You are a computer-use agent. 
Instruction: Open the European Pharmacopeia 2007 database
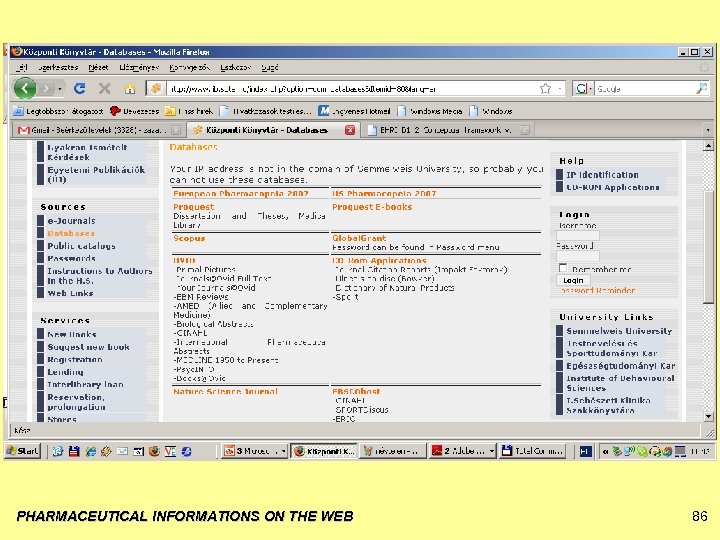241,194
